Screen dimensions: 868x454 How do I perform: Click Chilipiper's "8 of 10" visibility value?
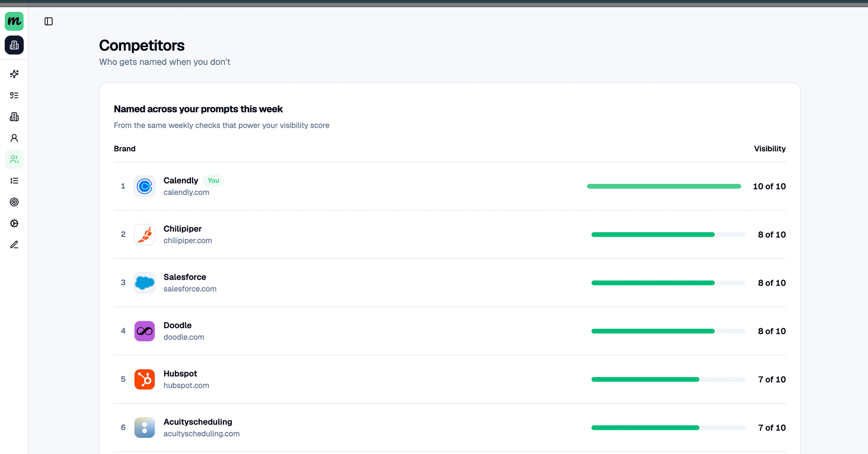coord(772,235)
